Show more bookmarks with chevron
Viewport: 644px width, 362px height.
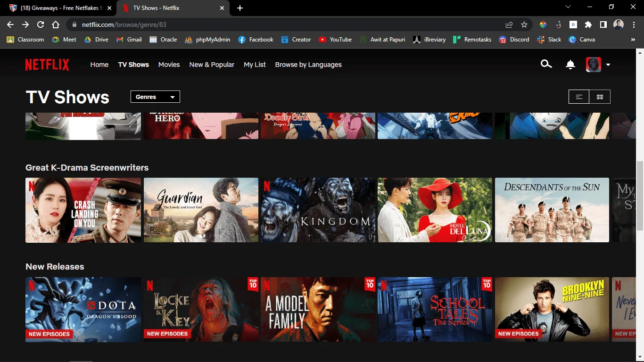tap(633, 40)
